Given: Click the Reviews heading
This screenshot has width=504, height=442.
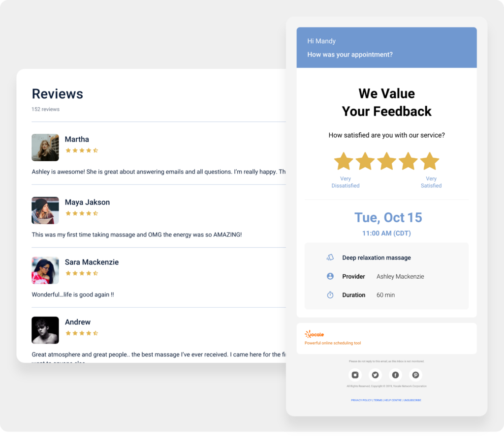Looking at the screenshot, I should (x=58, y=94).
